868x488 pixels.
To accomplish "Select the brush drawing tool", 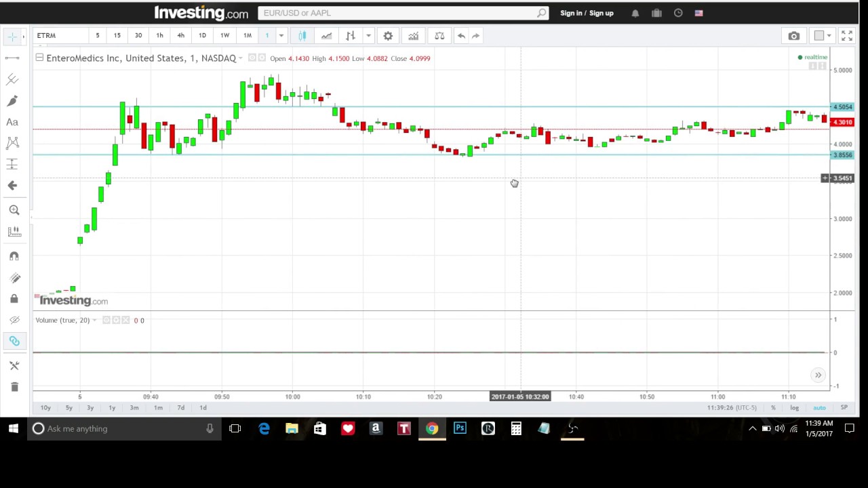I will (x=12, y=101).
